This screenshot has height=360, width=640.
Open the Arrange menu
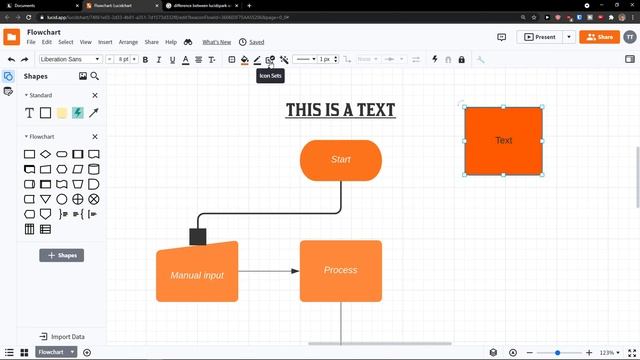click(x=128, y=42)
